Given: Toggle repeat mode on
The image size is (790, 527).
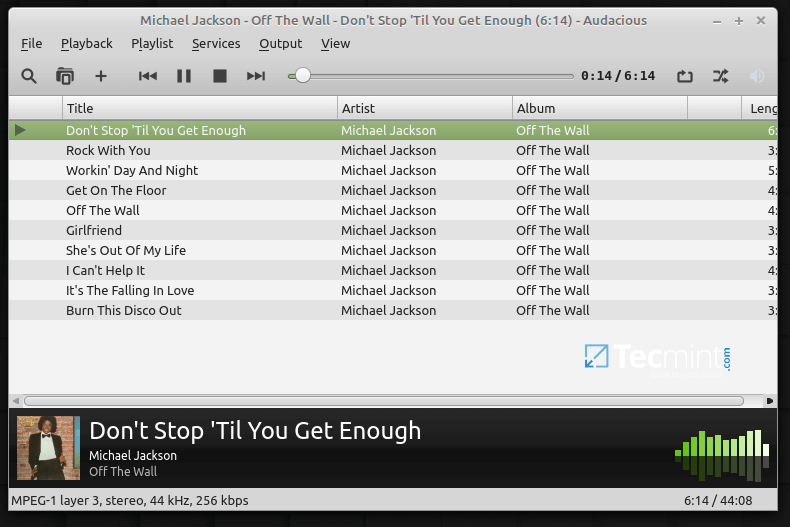Looking at the screenshot, I should [685, 76].
